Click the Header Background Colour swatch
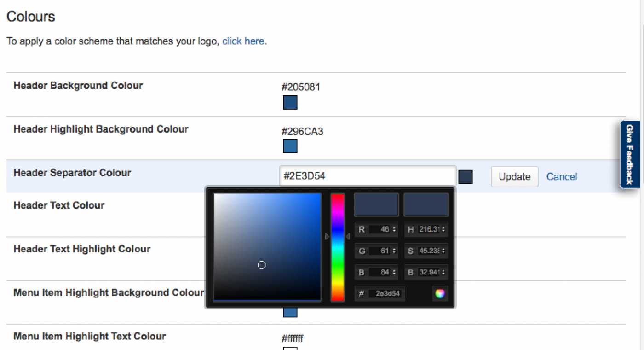 (x=290, y=102)
